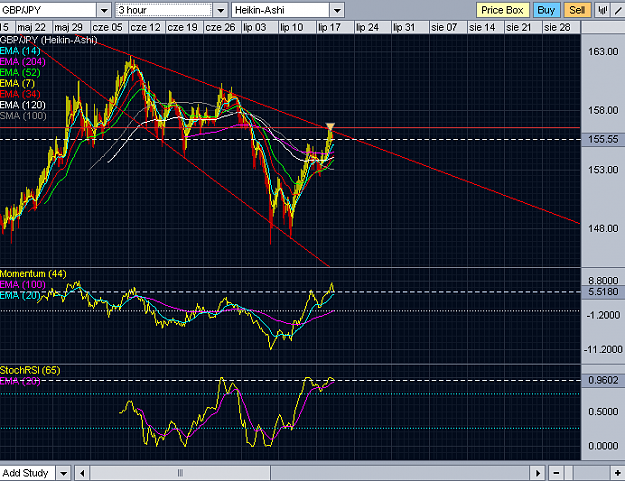Open dropdown arrow beside GBP/JPY symbol box
Screen dimensions: 625x481
tap(104, 10)
